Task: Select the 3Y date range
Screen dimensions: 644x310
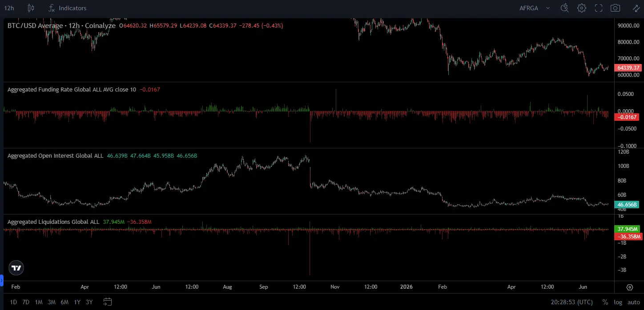Action: 89,302
